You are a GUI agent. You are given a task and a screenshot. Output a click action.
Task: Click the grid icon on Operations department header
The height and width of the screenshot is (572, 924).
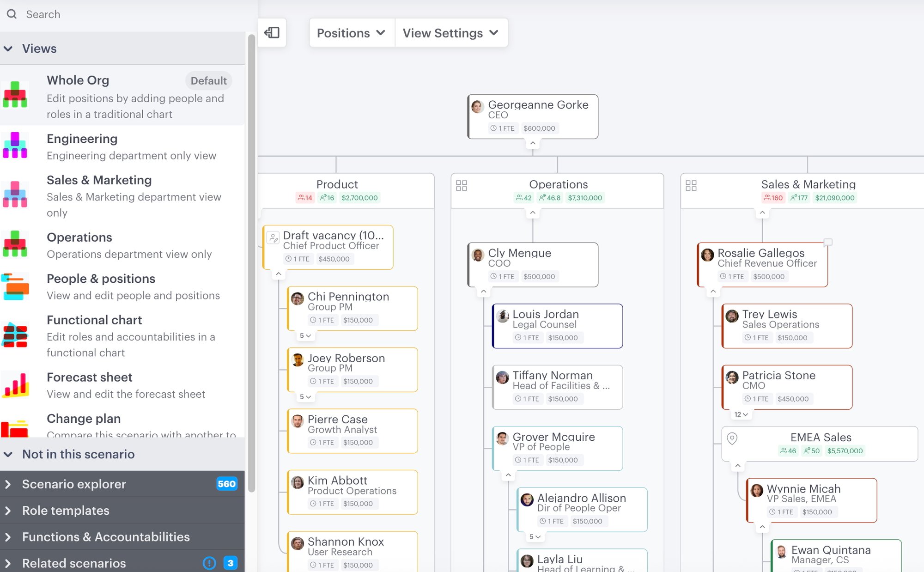point(461,185)
